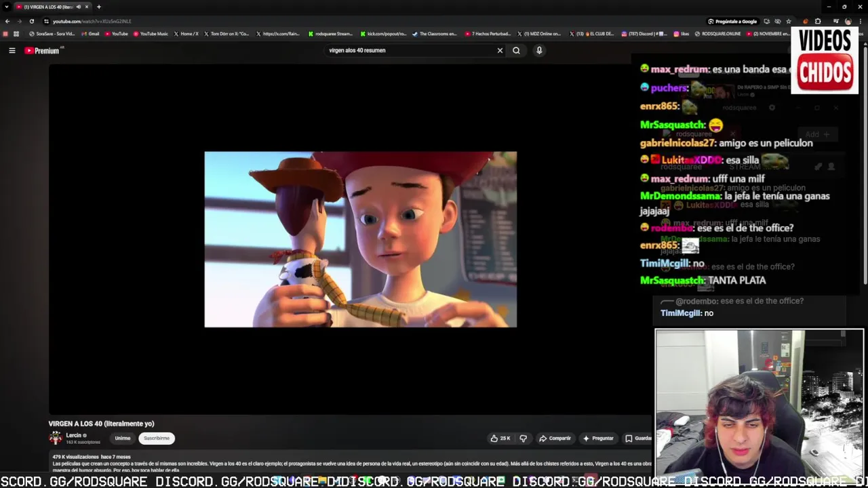Open the EL CLUB DE bookmark
Image resolution: width=868 pixels, height=488 pixels.
(x=592, y=34)
